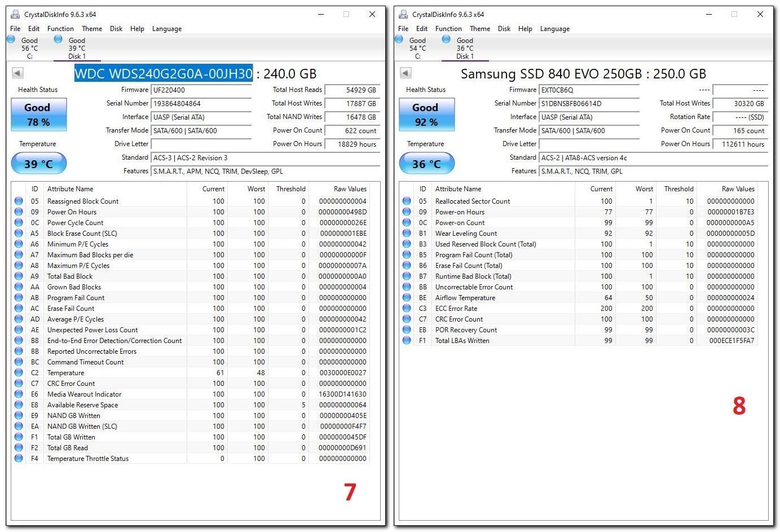The height and width of the screenshot is (532, 780).
Task: Click status orb beside Block Erase Count (SLC)
Action: [x=19, y=233]
